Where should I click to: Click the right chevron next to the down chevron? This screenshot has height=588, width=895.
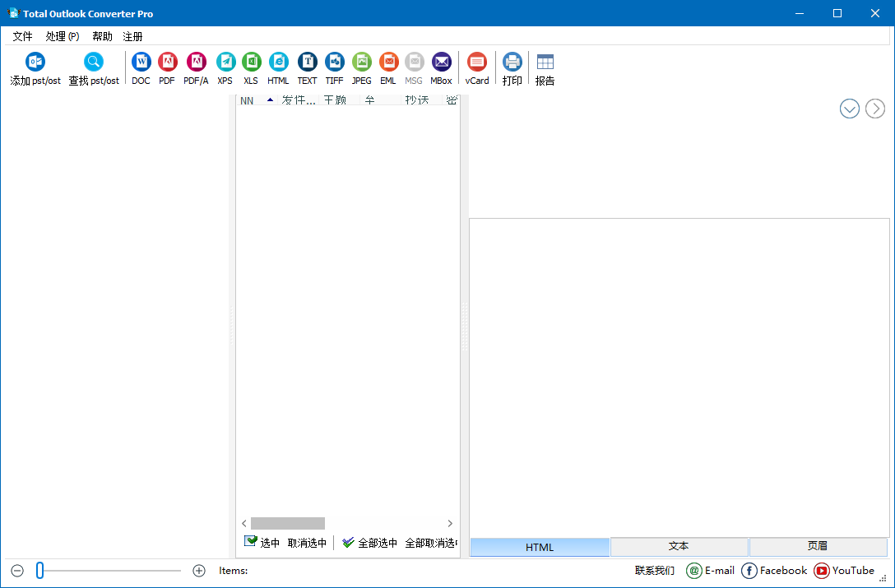tap(874, 108)
